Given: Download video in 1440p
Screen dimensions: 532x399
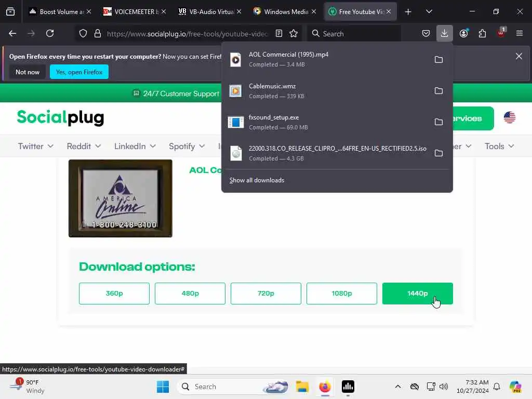Looking at the screenshot, I should 418,294.
